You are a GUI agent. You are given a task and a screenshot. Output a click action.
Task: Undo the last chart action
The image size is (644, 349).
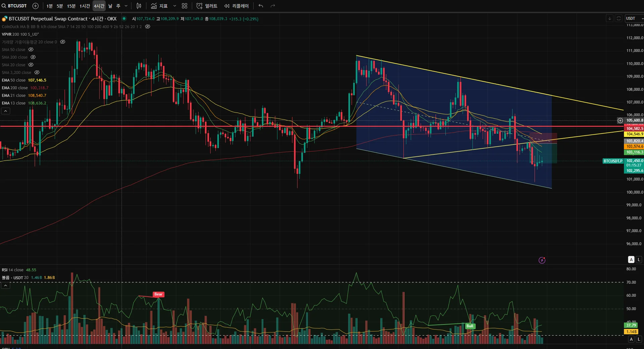(261, 6)
